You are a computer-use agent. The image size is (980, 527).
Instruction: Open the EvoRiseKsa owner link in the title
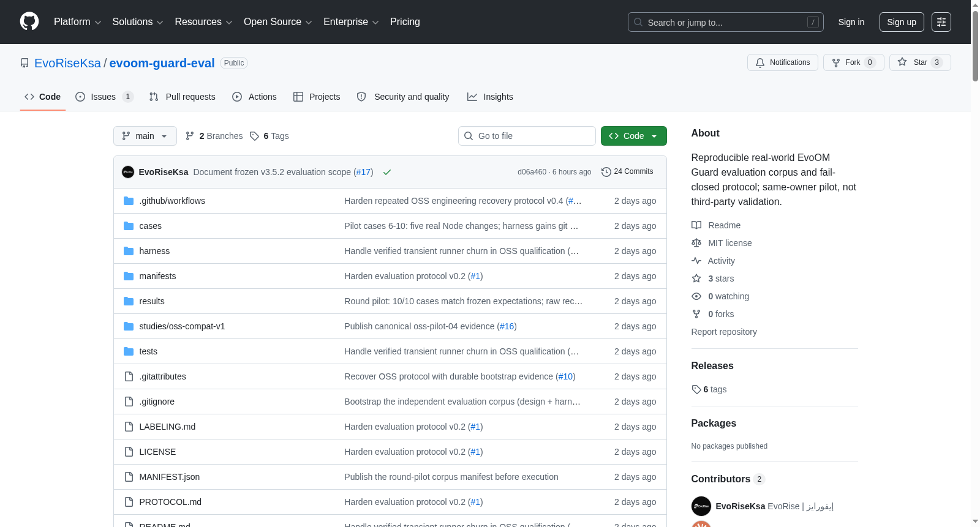[x=67, y=63]
